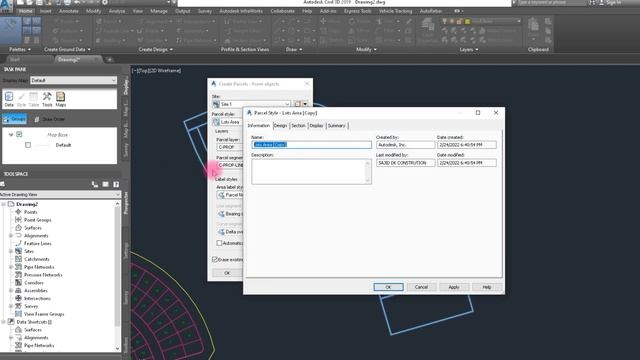
Task: Expand the Assemblies tree node
Action: click(x=11, y=290)
